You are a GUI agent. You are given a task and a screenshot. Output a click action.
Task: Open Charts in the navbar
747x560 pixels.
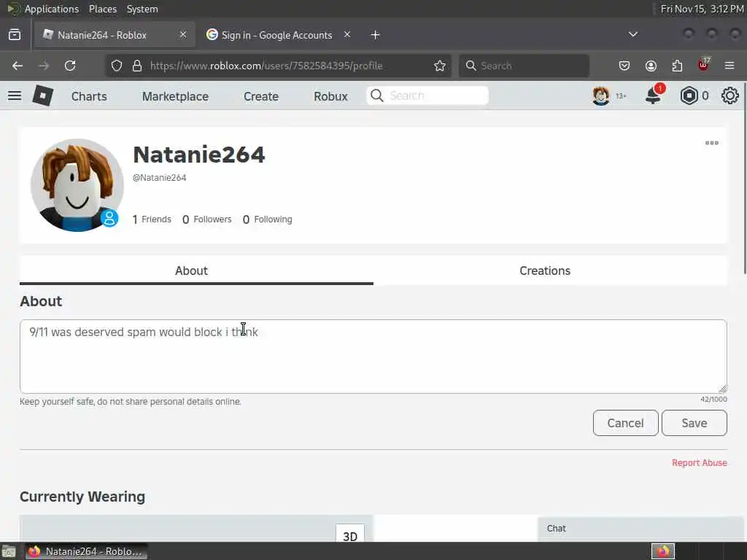89,96
